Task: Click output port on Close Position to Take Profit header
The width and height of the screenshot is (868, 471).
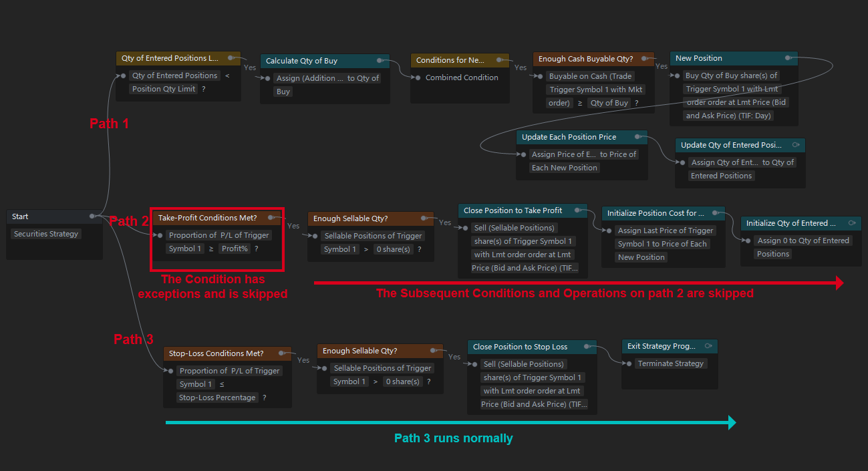Action: coord(577,210)
